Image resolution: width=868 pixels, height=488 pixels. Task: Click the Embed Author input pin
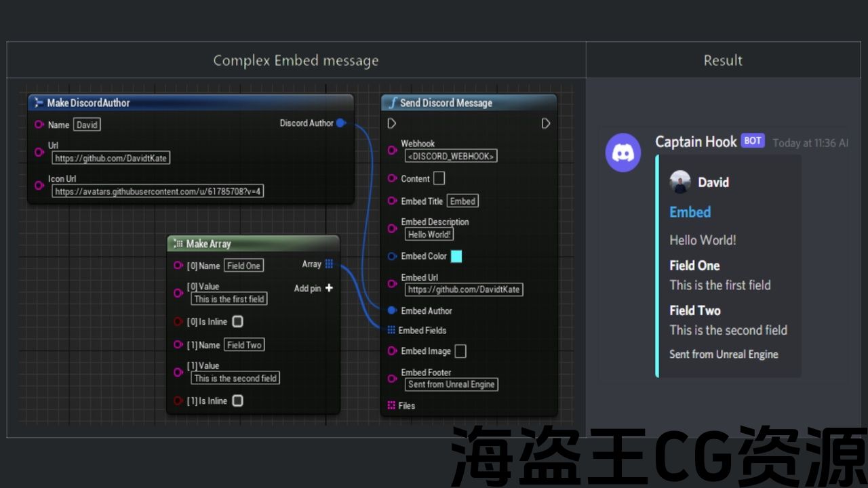click(392, 310)
